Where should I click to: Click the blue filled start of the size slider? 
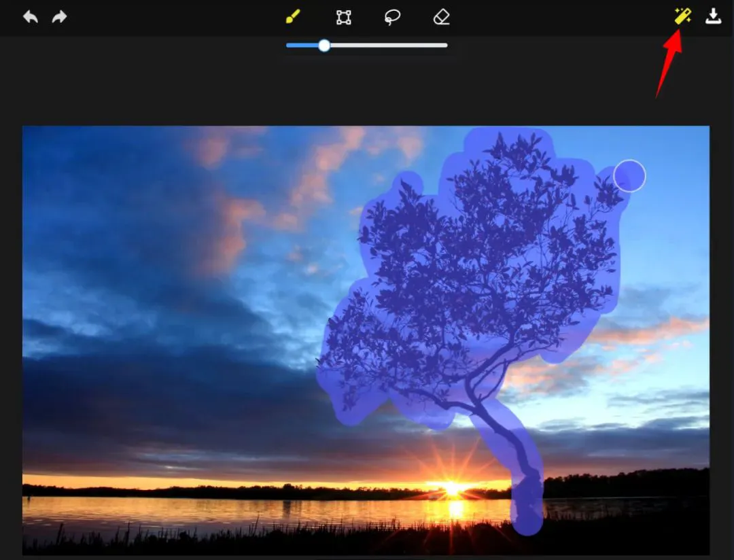point(291,46)
